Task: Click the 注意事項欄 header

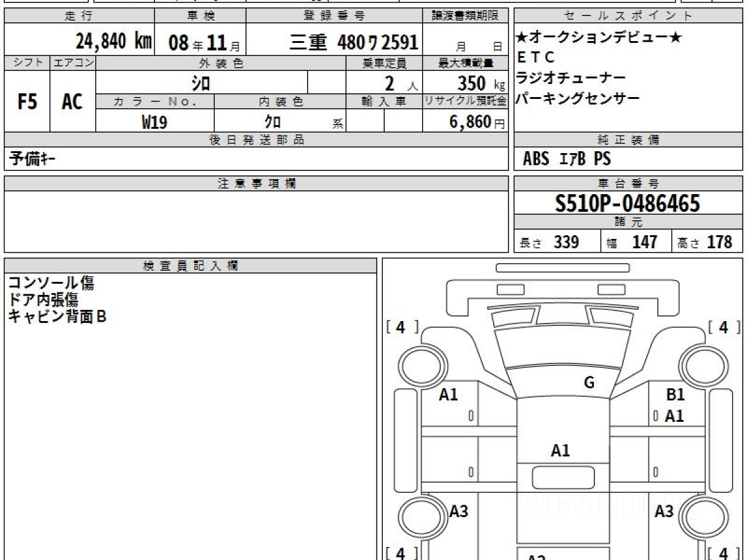Action: (x=256, y=184)
